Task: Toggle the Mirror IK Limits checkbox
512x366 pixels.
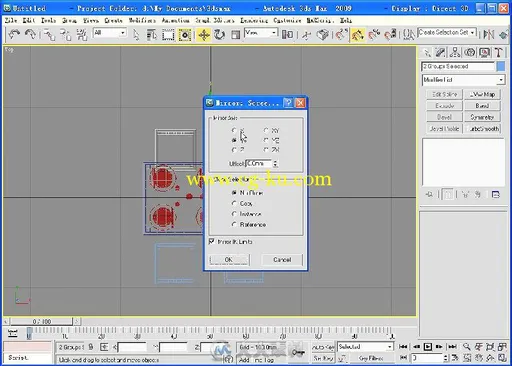Action: tap(212, 241)
